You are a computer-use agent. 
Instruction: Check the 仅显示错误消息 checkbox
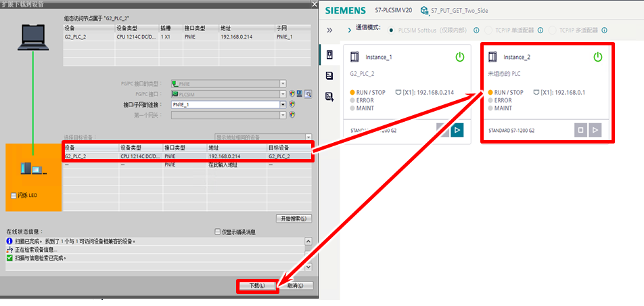218,232
